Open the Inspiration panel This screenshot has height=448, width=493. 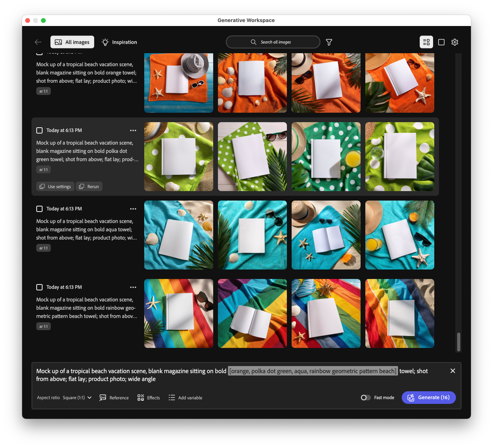click(119, 42)
